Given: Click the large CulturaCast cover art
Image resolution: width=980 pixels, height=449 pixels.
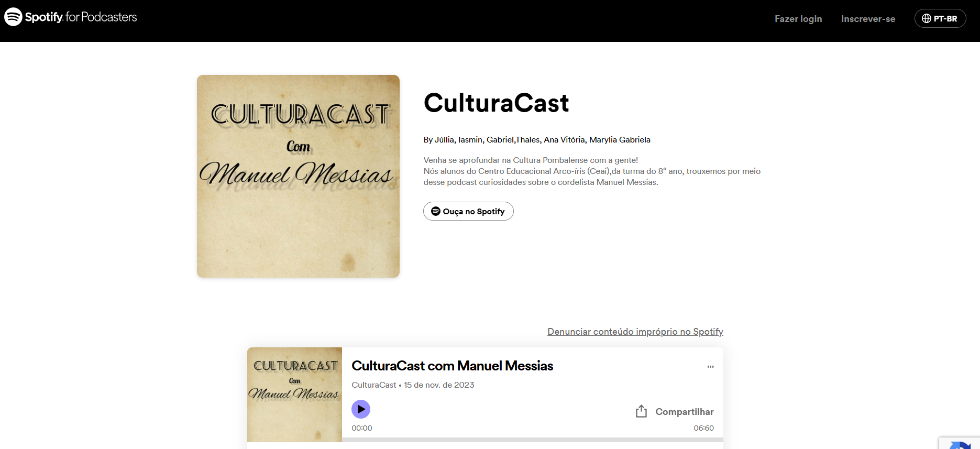Looking at the screenshot, I should point(298,176).
